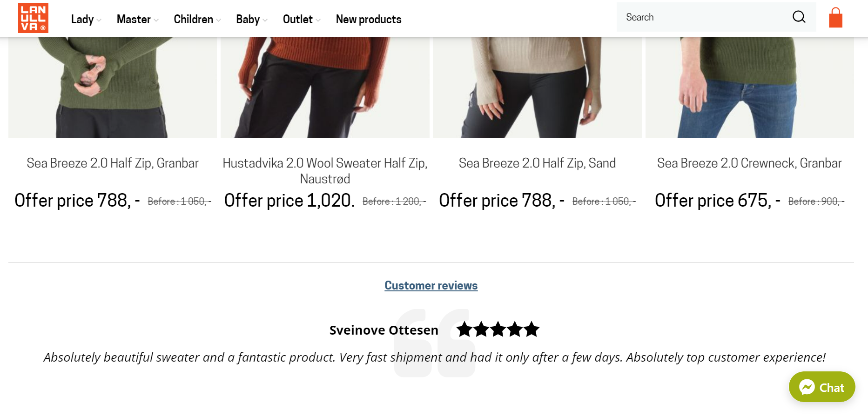
Task: Expand the Baby category dropdown
Action: 251,20
